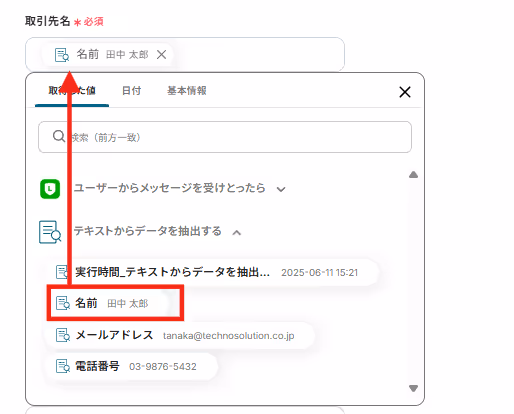Viewport: 514px width, 414px height.
Task: Switch to the 基本情報 tab
Action: [x=187, y=90]
